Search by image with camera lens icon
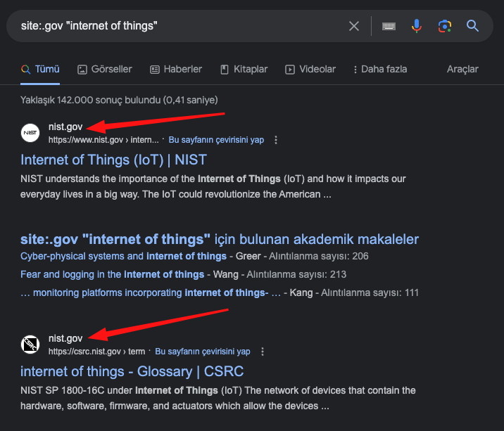 point(445,26)
